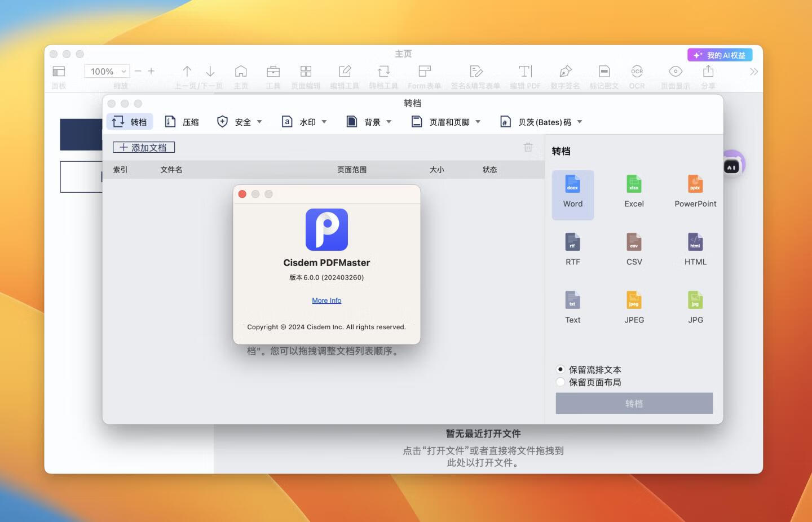Open the Tools (工具) briefcase icon
The width and height of the screenshot is (812, 522).
(273, 71)
